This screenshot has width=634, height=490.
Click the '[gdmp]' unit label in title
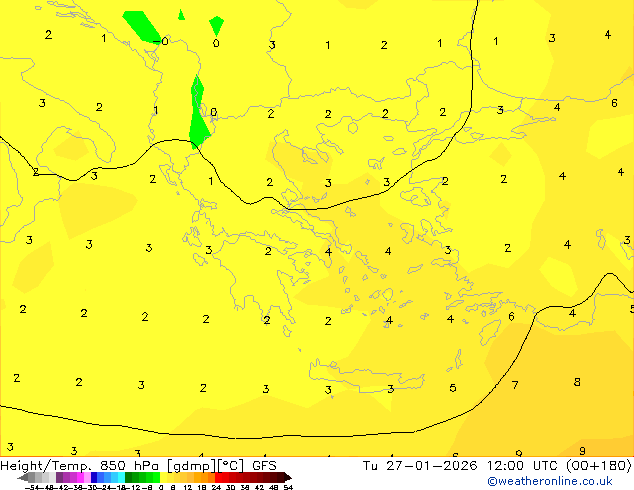191,465
